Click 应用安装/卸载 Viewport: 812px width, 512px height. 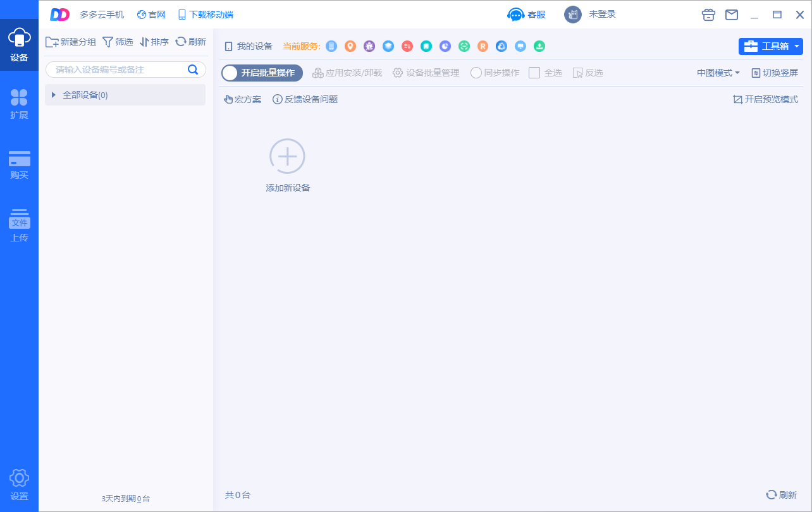[x=347, y=73]
